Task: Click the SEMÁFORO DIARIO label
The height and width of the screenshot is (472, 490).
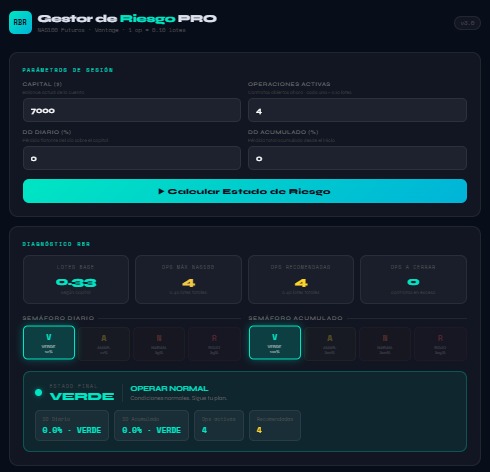Action: [x=58, y=318]
